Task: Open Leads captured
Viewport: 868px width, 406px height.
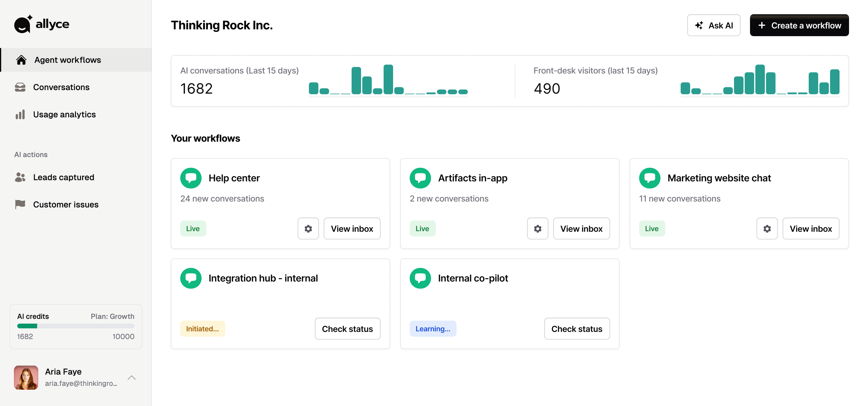Action: click(x=76, y=177)
